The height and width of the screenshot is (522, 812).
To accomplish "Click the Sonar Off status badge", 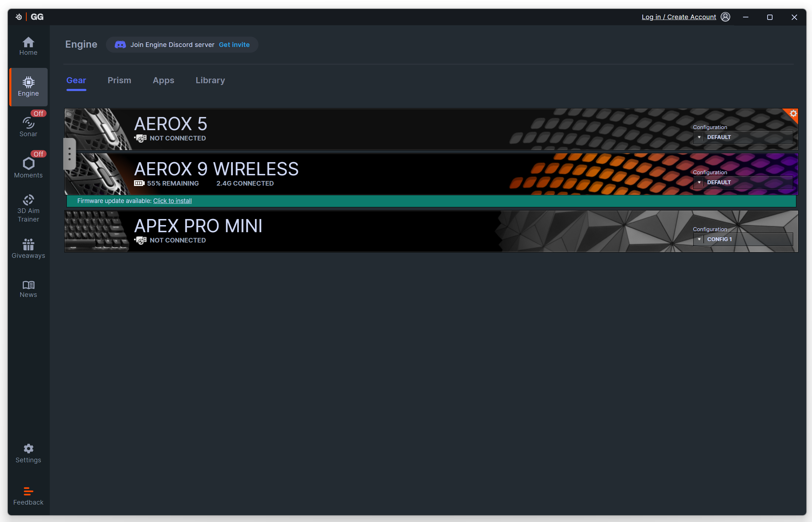I will tap(38, 113).
